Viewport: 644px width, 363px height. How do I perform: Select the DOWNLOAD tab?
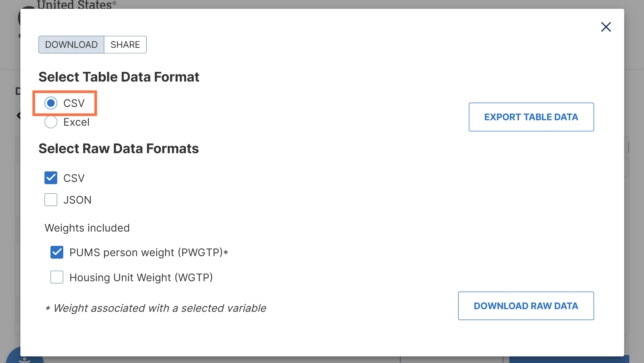pos(71,45)
